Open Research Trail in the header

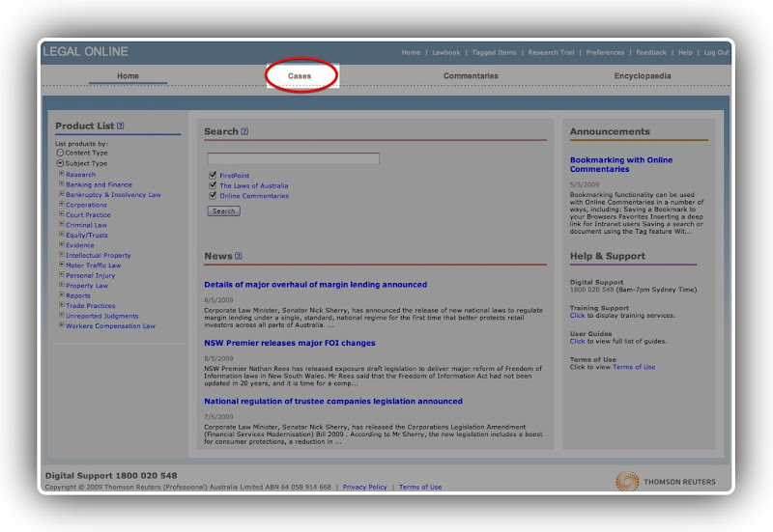click(x=551, y=52)
